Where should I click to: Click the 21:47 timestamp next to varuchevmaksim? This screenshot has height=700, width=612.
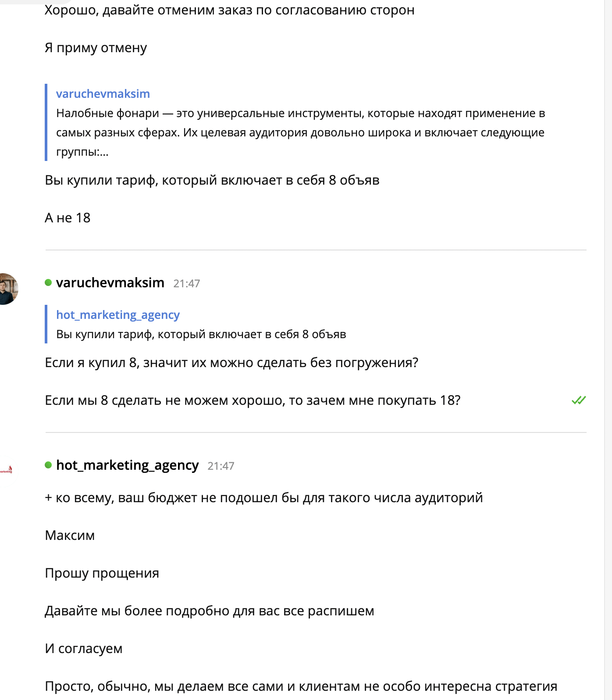(x=186, y=284)
